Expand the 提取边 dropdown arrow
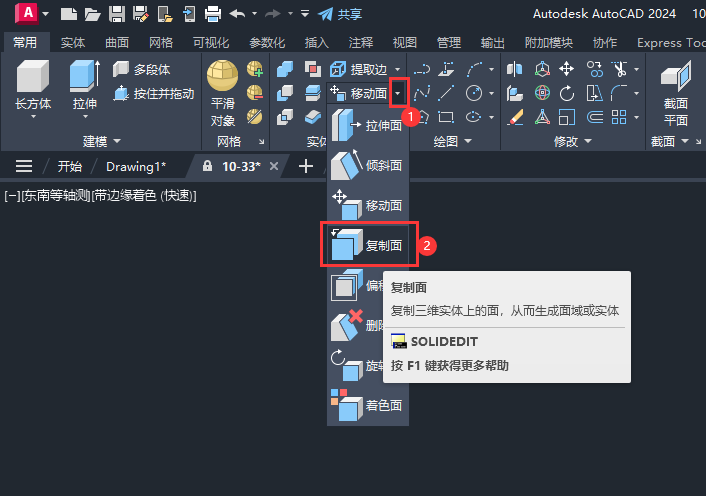This screenshot has height=496, width=706. coord(398,69)
